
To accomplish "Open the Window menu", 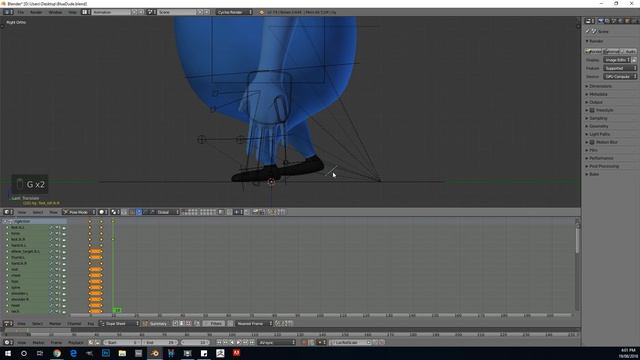I will (x=55, y=12).
